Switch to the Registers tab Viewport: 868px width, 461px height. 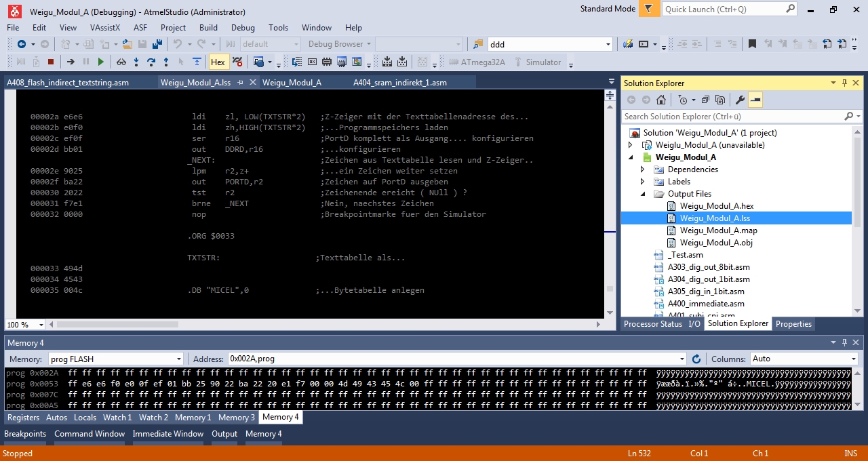click(23, 418)
